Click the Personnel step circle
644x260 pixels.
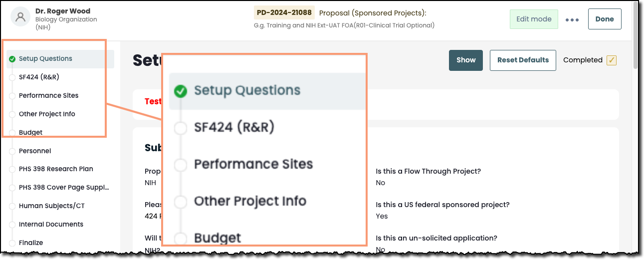12,151
